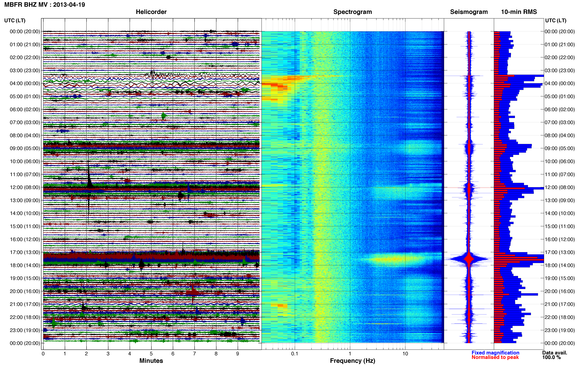Click the tallest RMS bar at 03:20

519,76
